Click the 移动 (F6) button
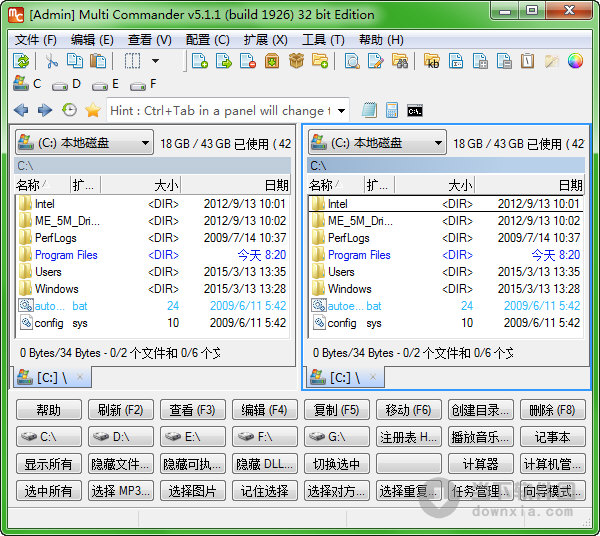Viewport: 600px width, 536px height. 408,410
